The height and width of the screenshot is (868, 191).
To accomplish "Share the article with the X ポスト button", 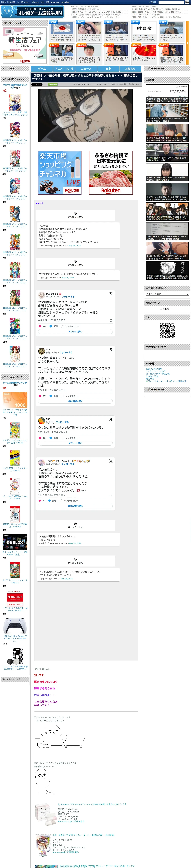I will 37,85.
